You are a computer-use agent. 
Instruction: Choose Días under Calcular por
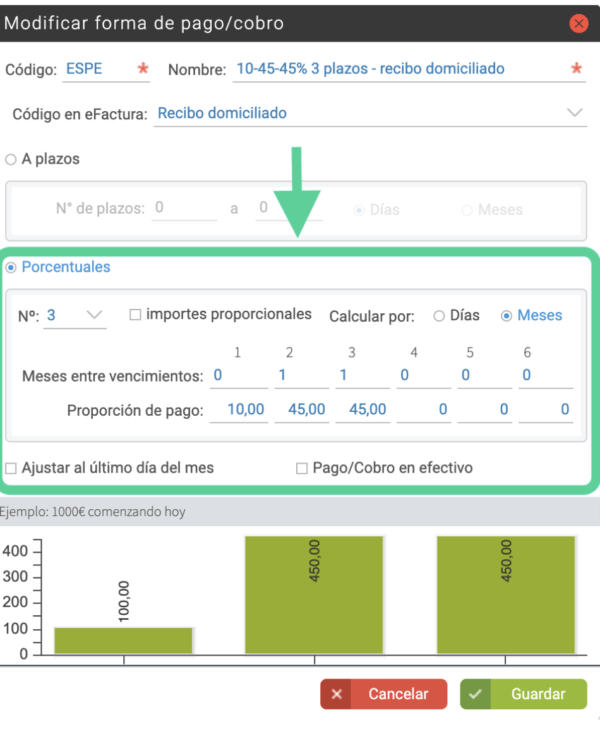438,315
